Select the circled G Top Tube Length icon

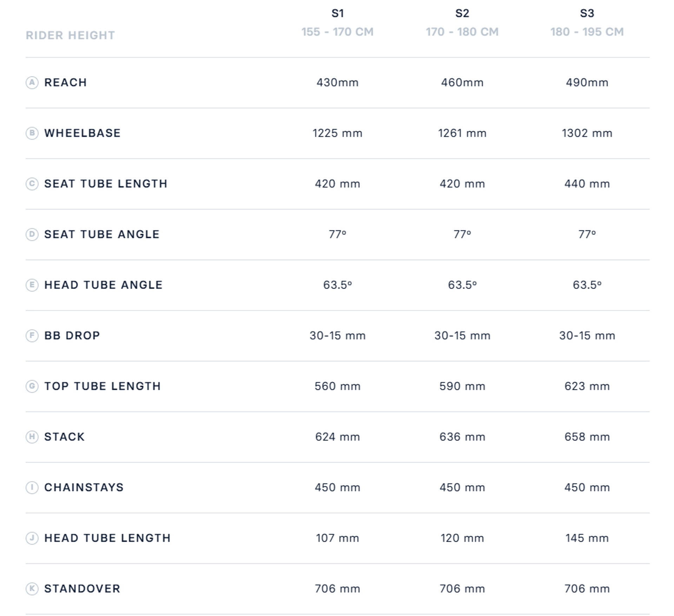[32, 386]
